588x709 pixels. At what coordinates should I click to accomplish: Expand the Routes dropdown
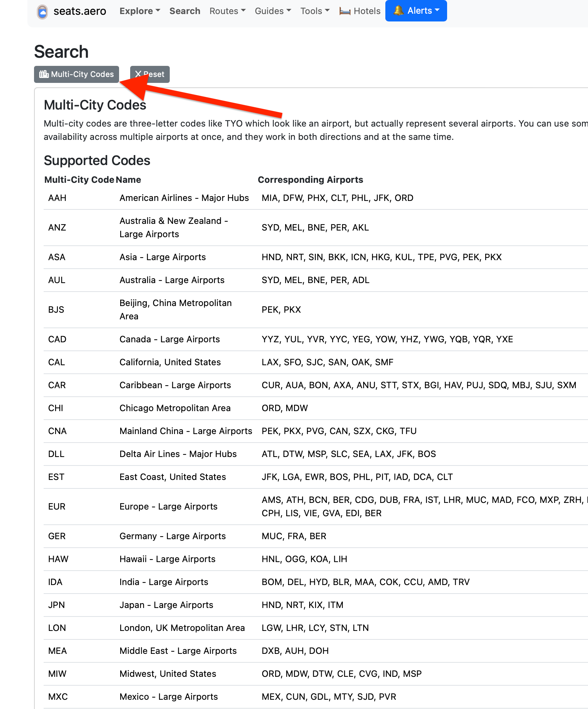click(227, 11)
